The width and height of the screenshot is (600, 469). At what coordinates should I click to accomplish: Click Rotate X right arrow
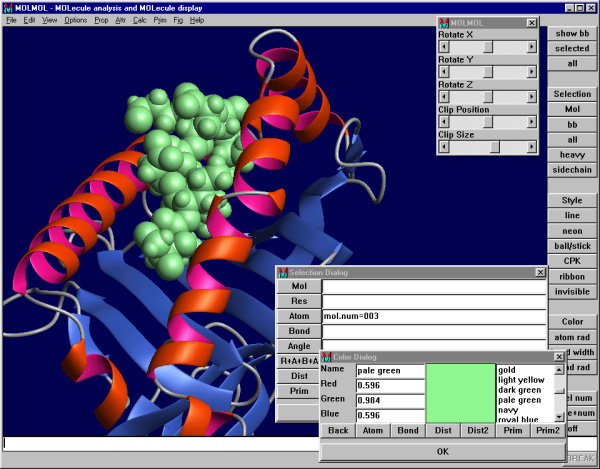point(531,46)
